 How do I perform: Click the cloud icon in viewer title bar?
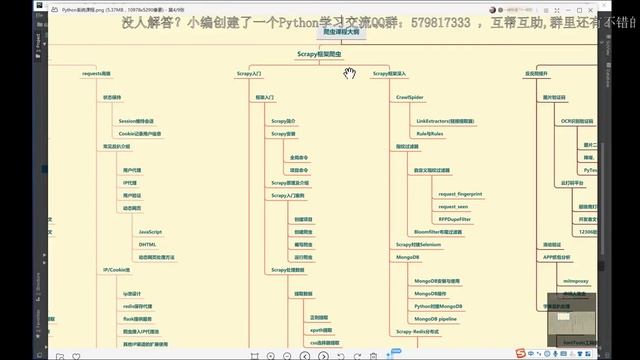point(54,9)
